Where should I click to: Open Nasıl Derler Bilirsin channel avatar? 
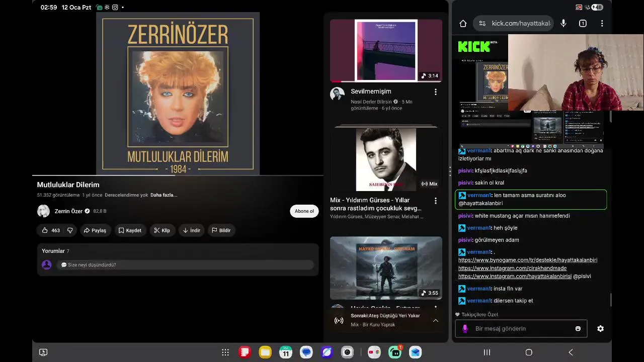[x=338, y=94]
